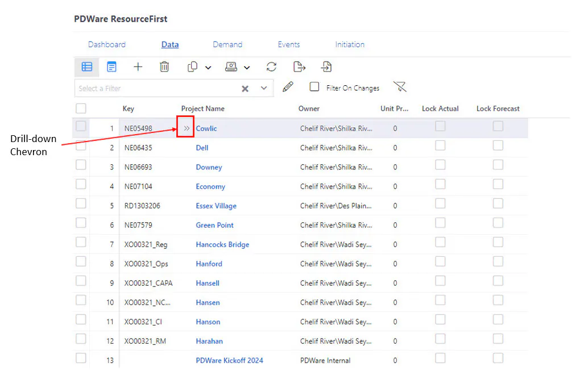
Task: Open the Demand tab
Action: (x=227, y=44)
